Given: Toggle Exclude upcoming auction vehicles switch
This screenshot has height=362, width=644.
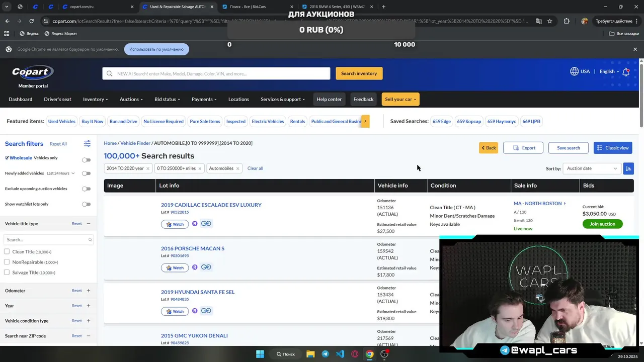Looking at the screenshot, I should point(87,189).
